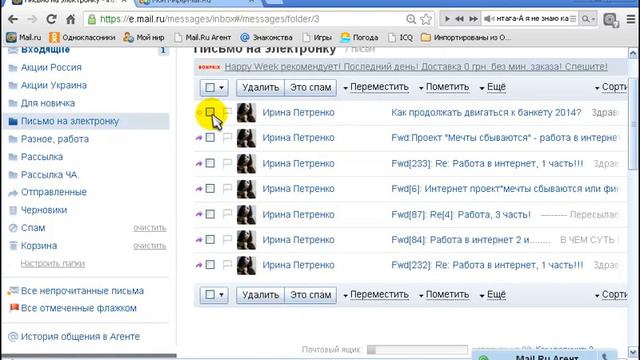The height and width of the screenshot is (360, 640).
Task: Flag the Fwd[233] message
Action: coord(227,163)
